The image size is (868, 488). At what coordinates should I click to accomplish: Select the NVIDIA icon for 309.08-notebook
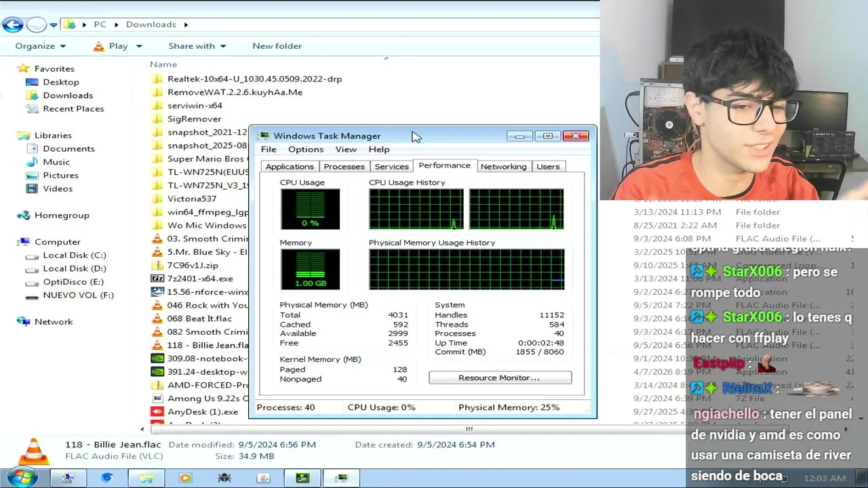[x=157, y=359]
